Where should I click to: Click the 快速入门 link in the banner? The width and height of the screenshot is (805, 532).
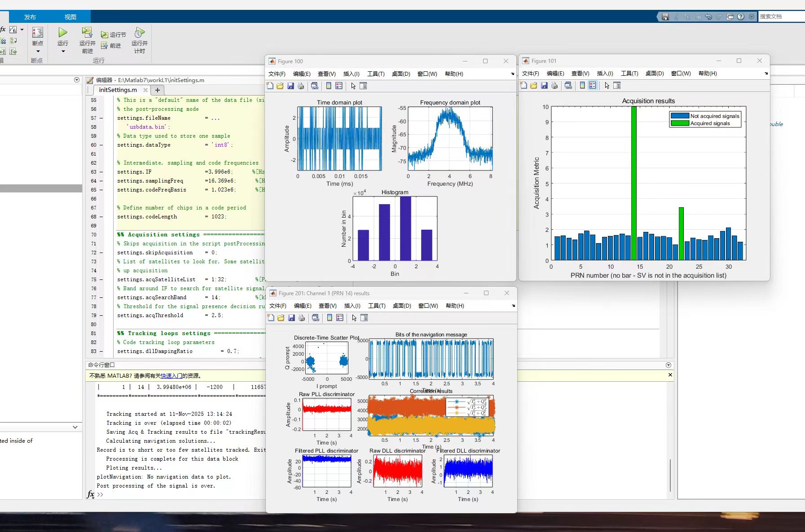pyautogui.click(x=171, y=376)
